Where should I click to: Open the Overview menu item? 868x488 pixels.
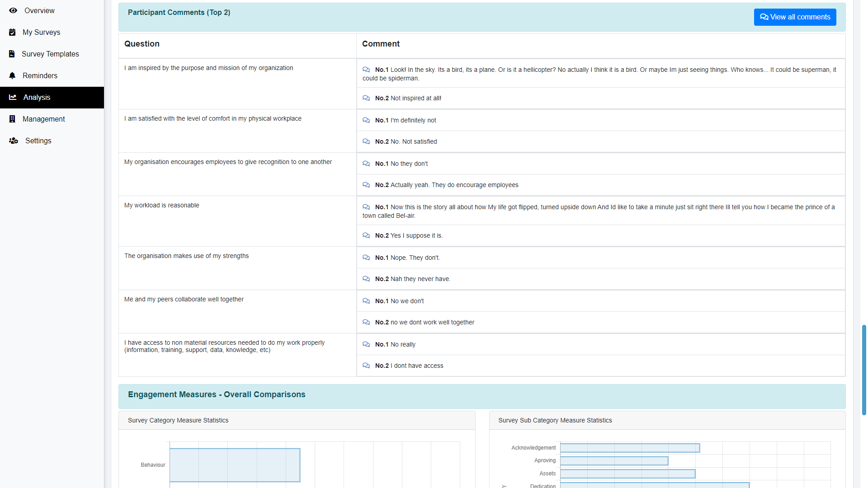click(52, 10)
